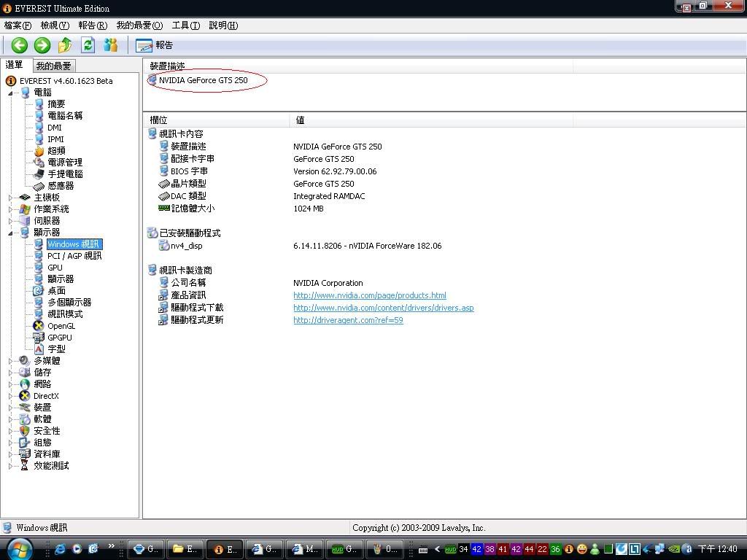Open the driveragent.com driver update link

(x=348, y=320)
